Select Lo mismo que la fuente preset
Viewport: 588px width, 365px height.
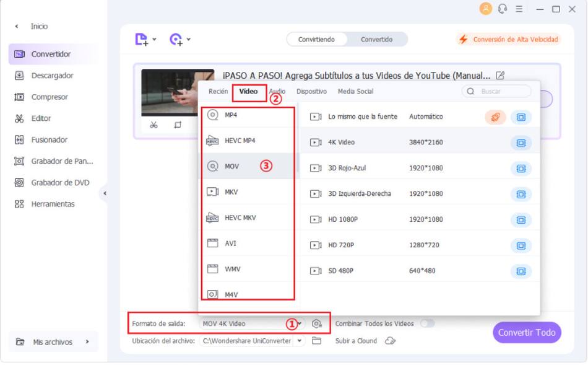(420, 117)
